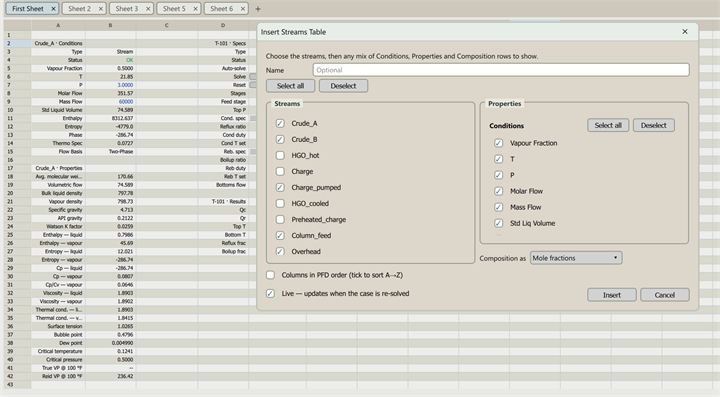Screen dimensions: 720x397
Task: Disable Live updates when re-solved
Action: click(x=270, y=293)
